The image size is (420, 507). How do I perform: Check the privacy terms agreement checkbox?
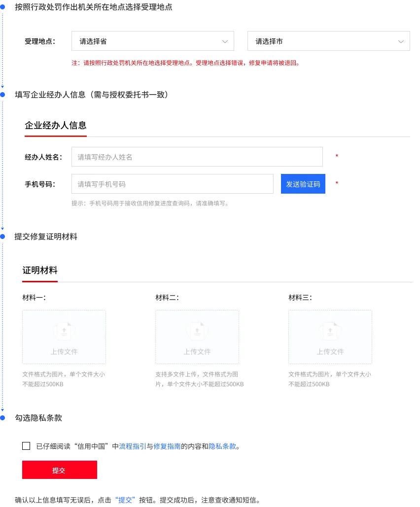point(26,446)
